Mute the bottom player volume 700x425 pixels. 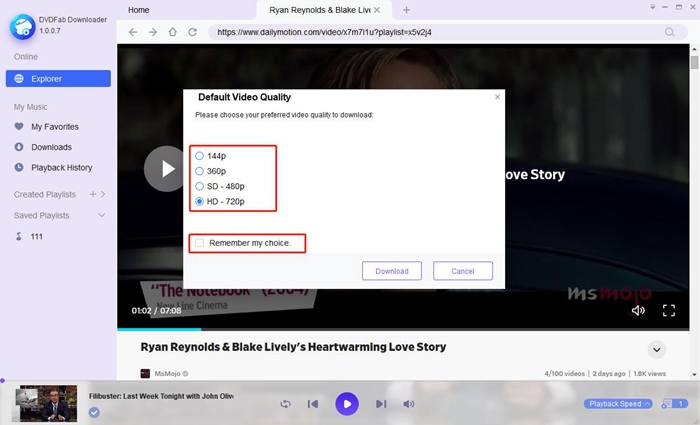(x=408, y=404)
